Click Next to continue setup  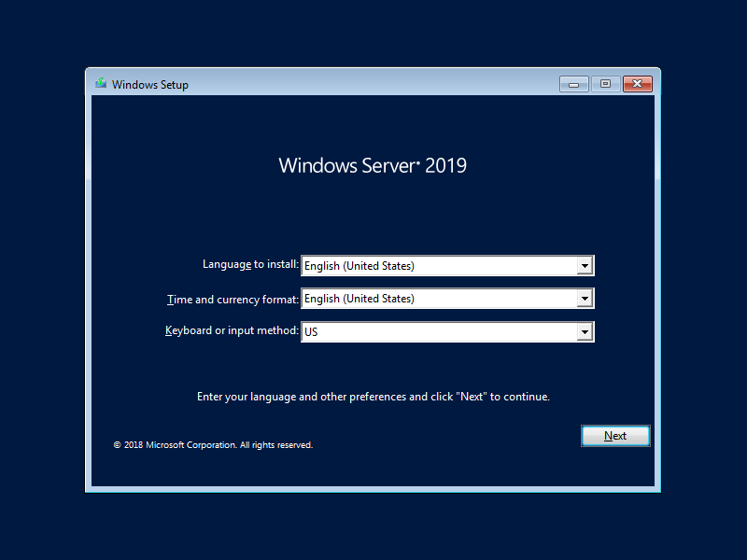point(615,436)
